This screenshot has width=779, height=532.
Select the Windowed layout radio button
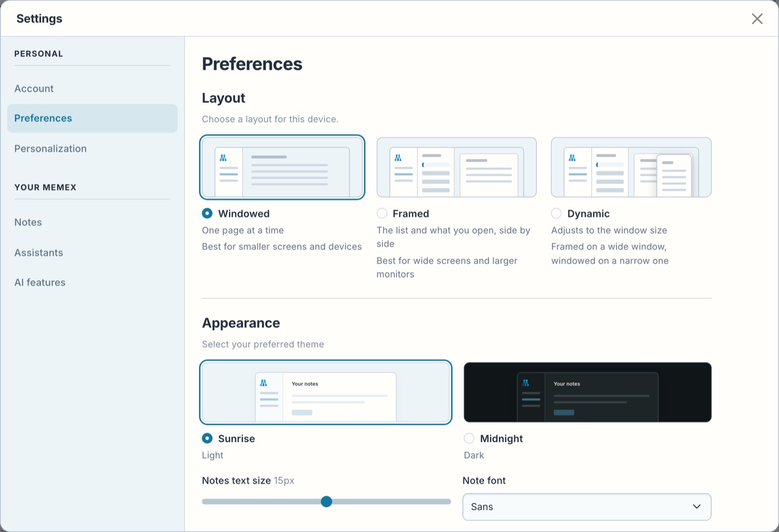(x=207, y=213)
